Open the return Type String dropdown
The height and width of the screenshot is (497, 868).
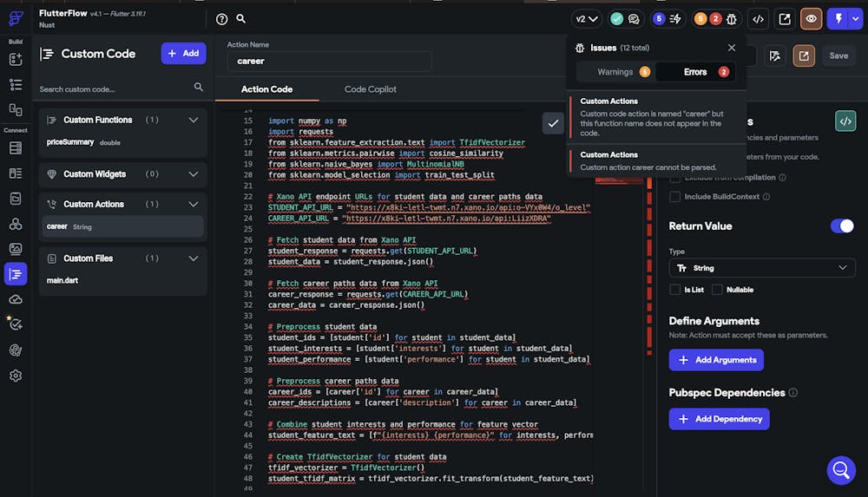(x=761, y=268)
